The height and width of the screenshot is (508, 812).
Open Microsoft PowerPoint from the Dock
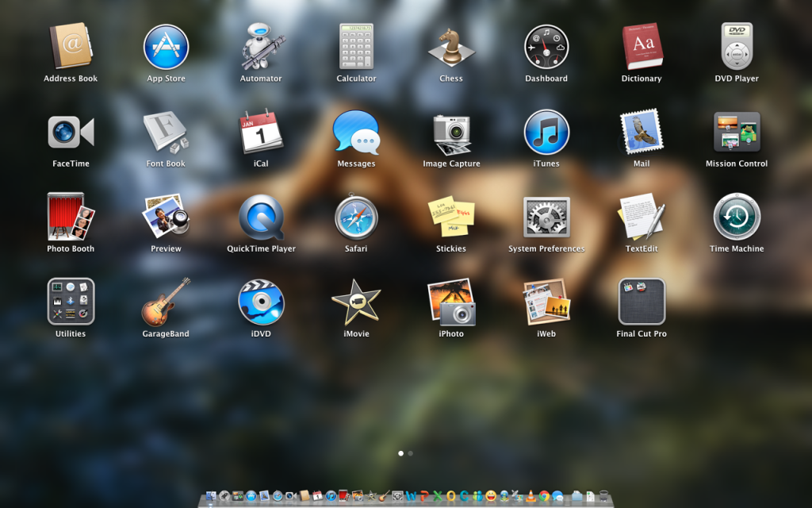(x=424, y=496)
